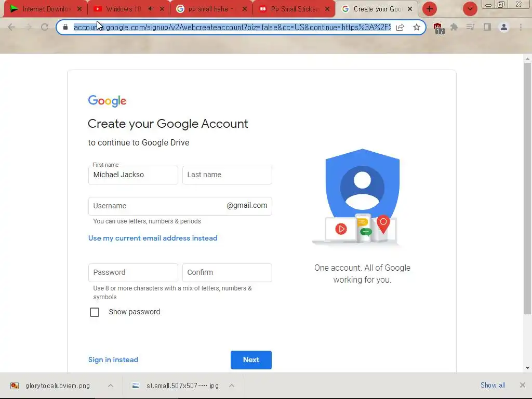Viewport: 532px width, 399px height.
Task: Expand options for st.small.507x507 jpg download
Action: pyautogui.click(x=232, y=386)
